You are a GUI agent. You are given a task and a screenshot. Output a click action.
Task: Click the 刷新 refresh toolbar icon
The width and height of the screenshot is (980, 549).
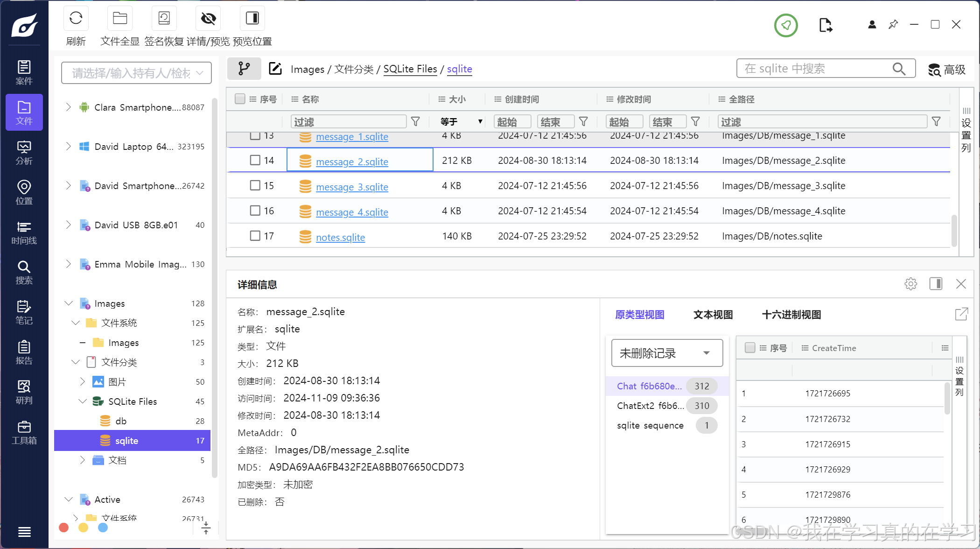click(x=76, y=19)
